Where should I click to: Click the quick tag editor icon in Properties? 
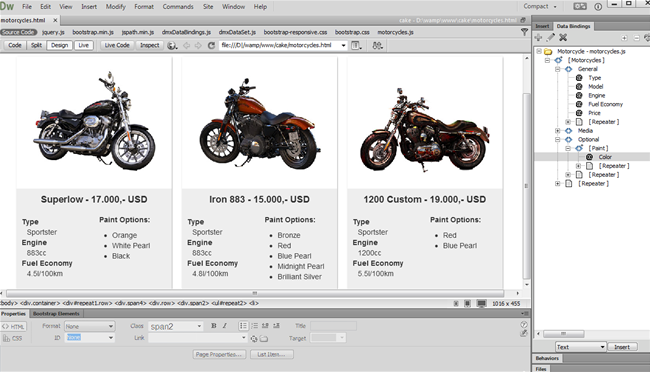524,333
